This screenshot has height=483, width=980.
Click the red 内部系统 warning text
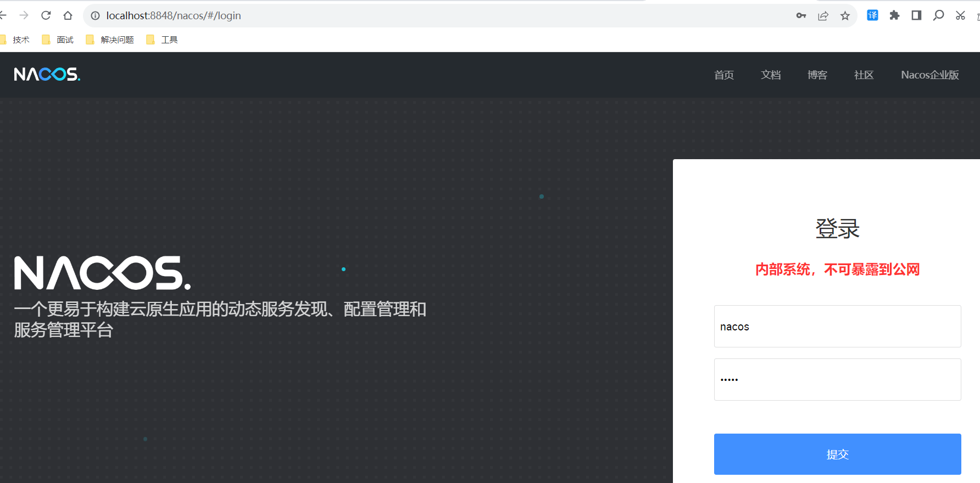pyautogui.click(x=837, y=269)
